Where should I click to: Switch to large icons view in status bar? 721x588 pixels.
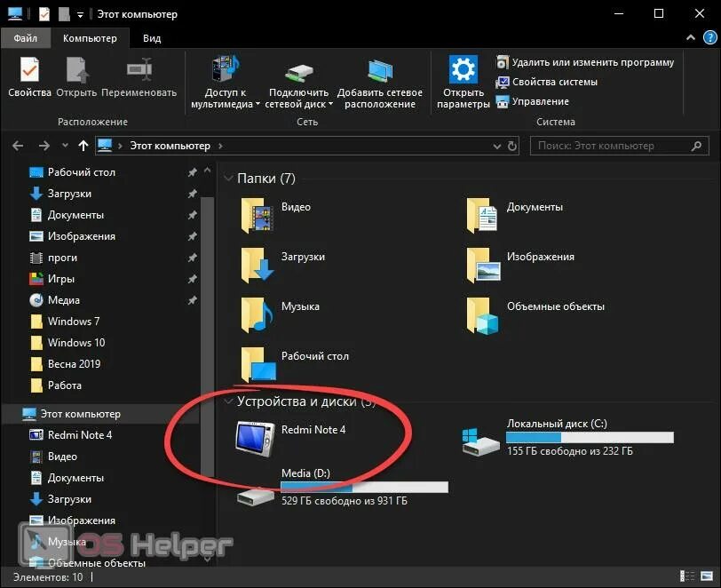(707, 576)
